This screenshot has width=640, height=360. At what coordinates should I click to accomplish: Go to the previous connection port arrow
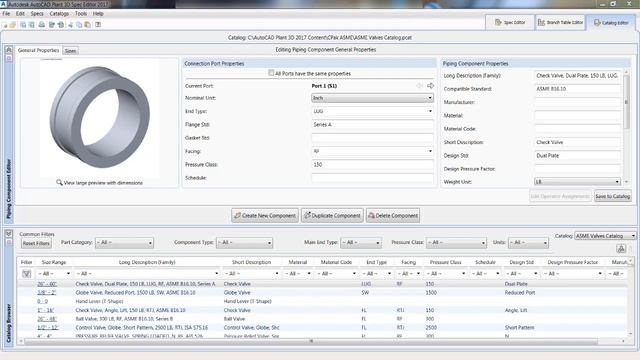tap(420, 86)
